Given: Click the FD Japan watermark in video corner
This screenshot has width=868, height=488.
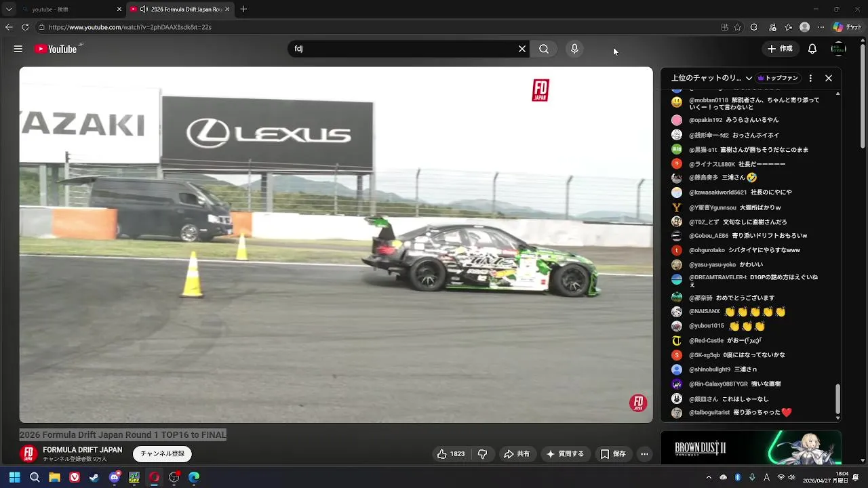Looking at the screenshot, I should tap(638, 403).
